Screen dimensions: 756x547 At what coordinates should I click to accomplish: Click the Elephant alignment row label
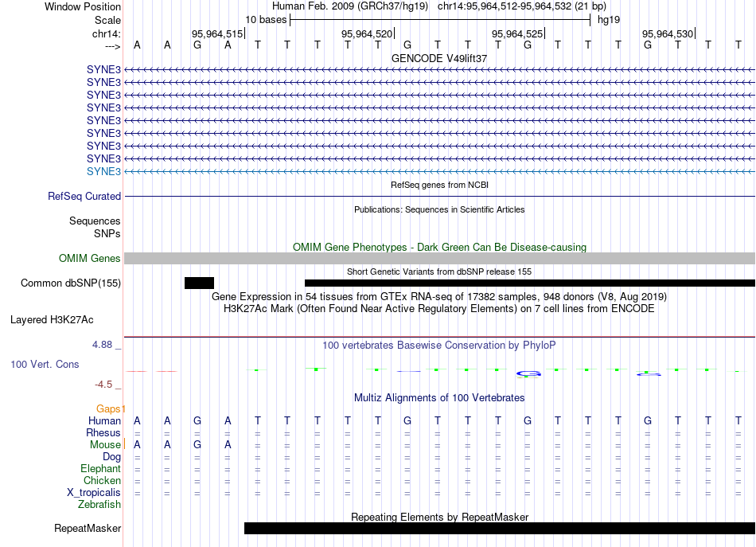click(x=100, y=468)
